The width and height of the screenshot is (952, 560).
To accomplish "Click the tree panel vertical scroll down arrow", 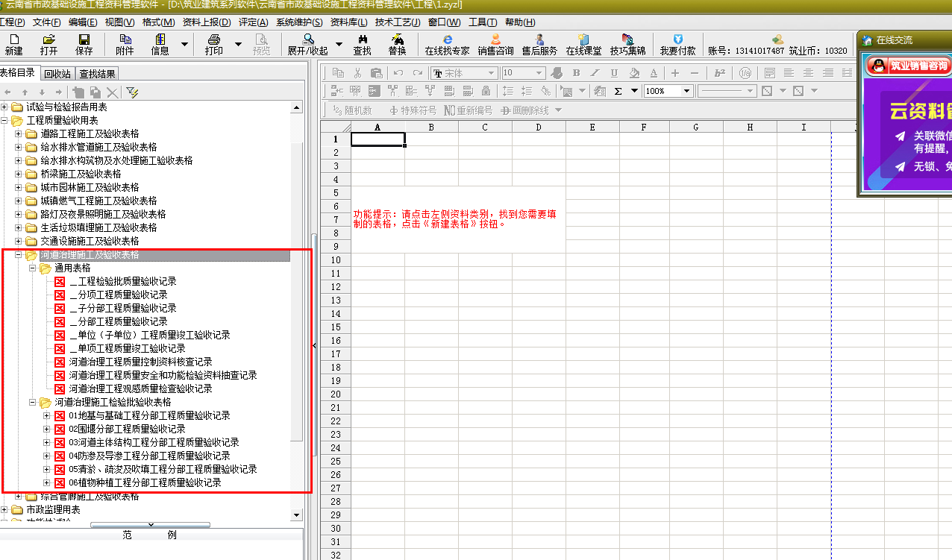I will tap(296, 515).
